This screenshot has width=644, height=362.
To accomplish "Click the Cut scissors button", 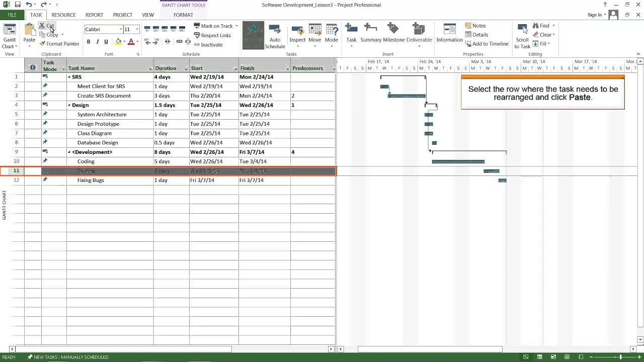I will click(x=47, y=26).
